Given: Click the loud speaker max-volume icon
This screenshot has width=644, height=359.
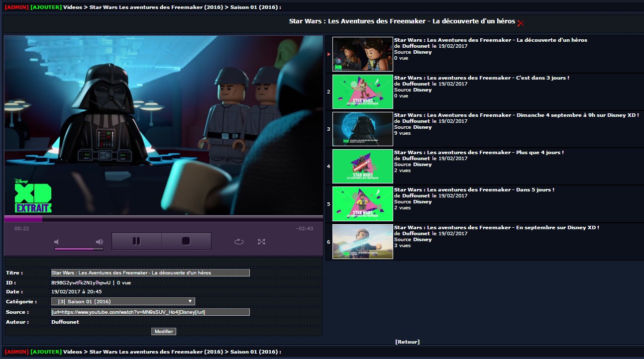Looking at the screenshot, I should point(100,242).
